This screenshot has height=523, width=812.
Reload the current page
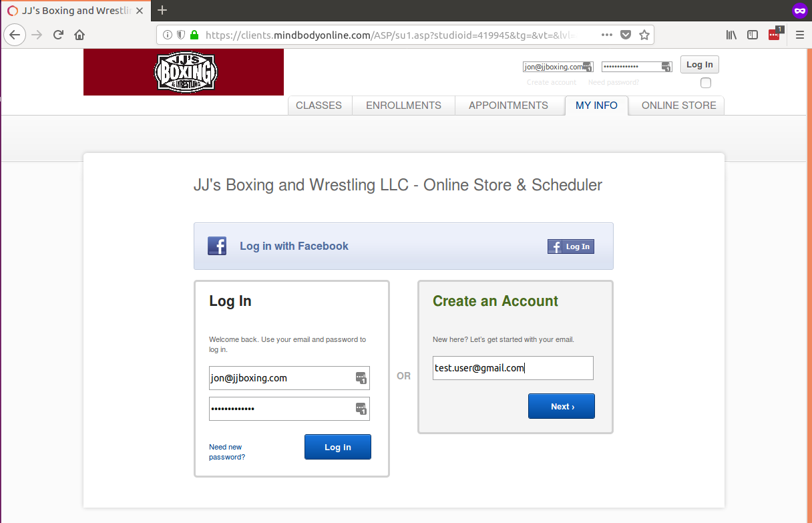pyautogui.click(x=58, y=35)
